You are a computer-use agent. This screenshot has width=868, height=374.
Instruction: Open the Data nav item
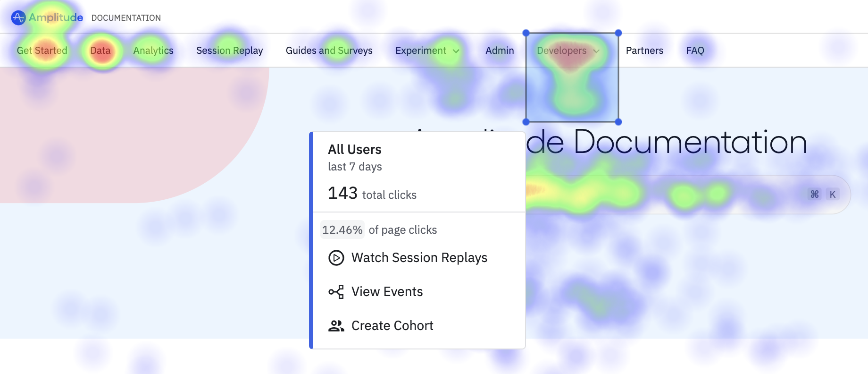point(100,51)
